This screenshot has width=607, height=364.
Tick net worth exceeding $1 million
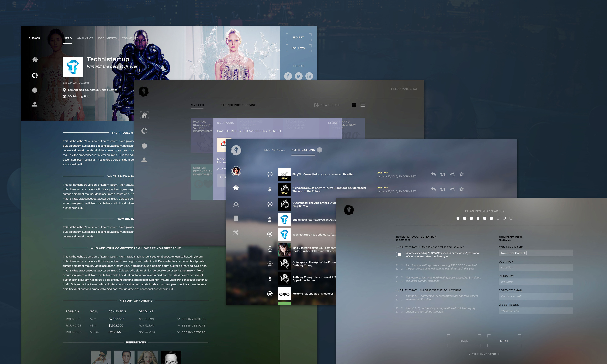399,279
